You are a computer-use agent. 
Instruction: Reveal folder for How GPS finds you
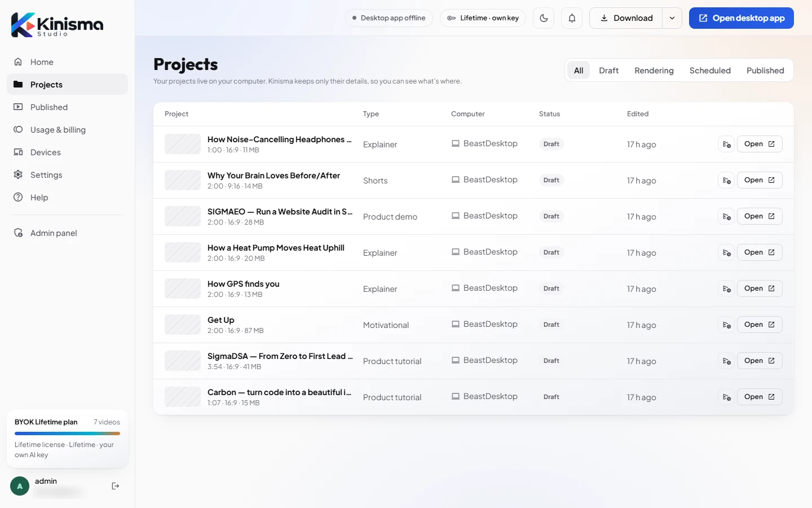pos(727,289)
